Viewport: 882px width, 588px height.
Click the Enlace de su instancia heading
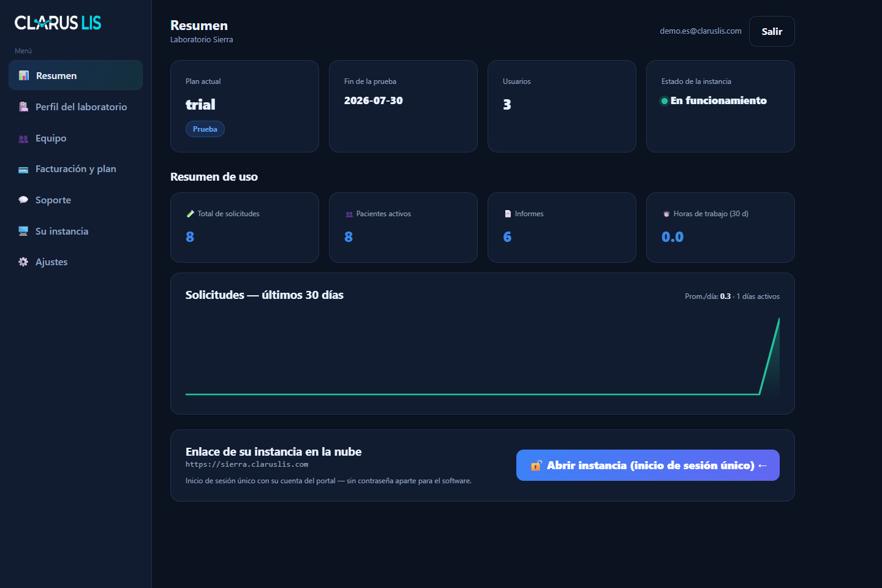[x=273, y=451]
